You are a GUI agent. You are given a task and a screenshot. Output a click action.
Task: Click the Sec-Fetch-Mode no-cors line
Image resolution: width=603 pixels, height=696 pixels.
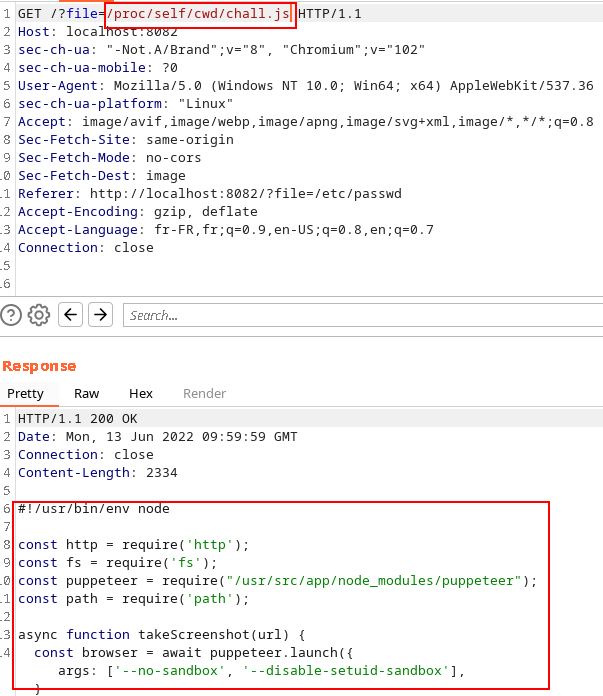109,158
